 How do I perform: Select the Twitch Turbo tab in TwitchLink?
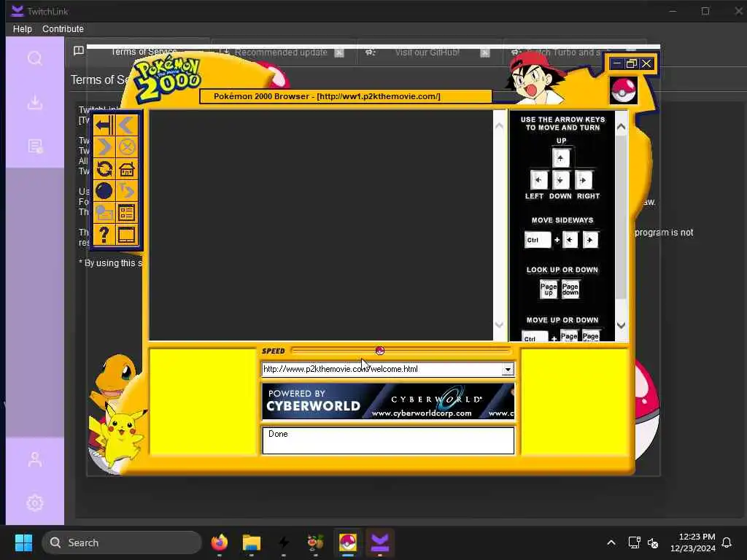(x=562, y=52)
